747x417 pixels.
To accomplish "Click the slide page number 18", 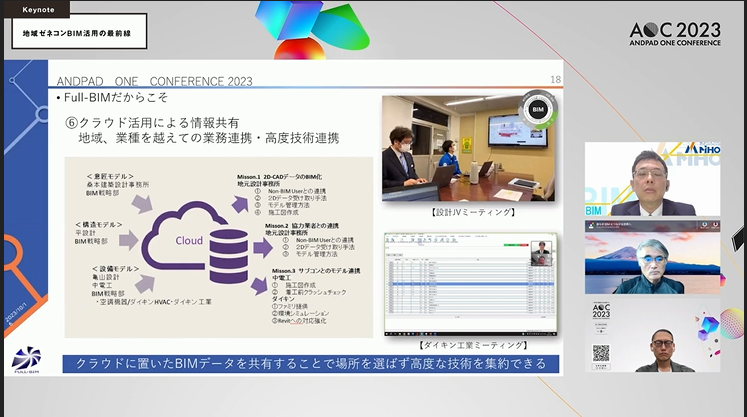I will pyautogui.click(x=555, y=80).
